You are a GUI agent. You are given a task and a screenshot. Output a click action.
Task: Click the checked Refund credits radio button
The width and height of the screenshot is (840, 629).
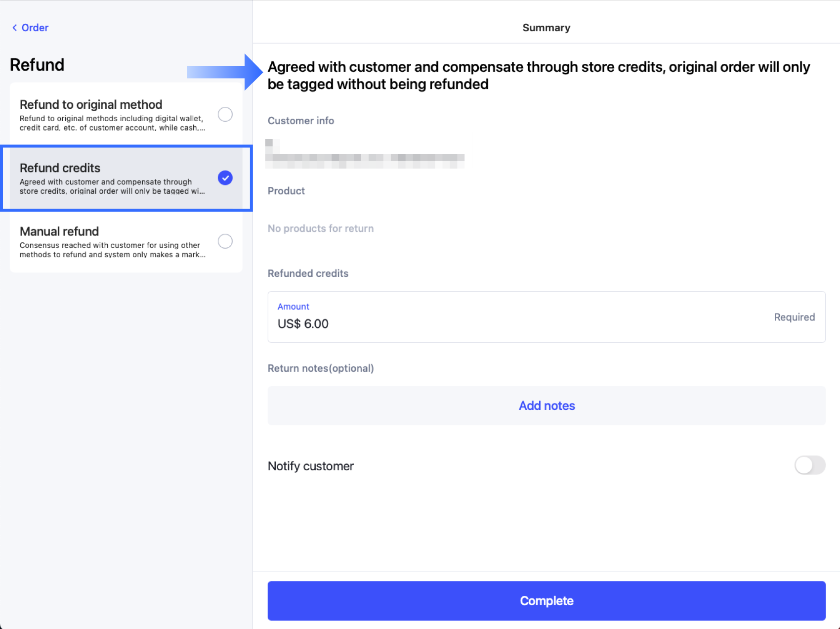pos(225,178)
